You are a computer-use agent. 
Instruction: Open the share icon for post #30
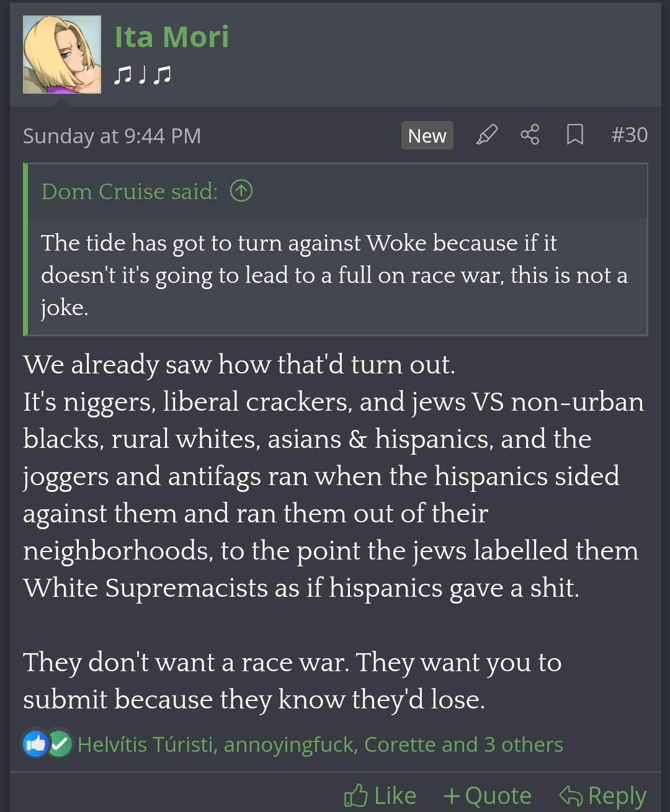[x=530, y=135]
